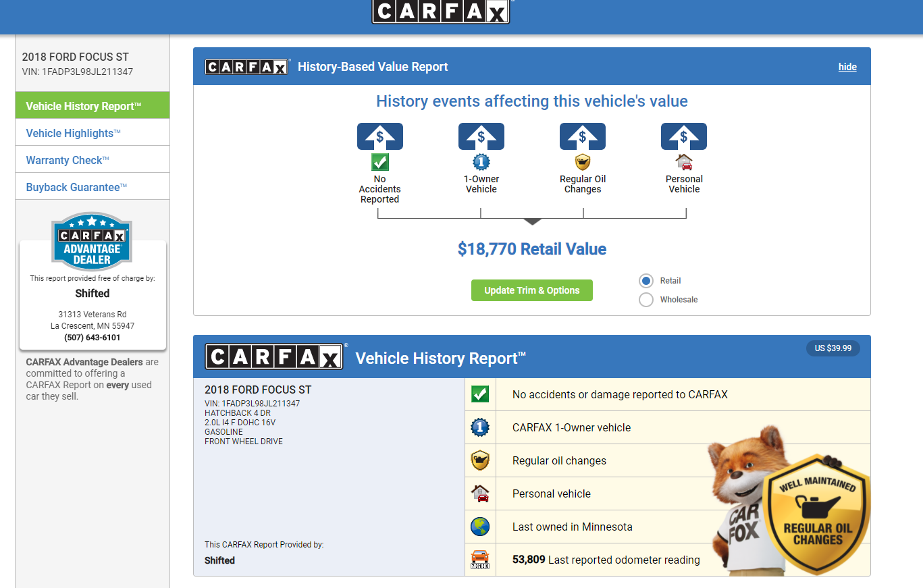Click the Personal Vehicle dollar arrow icon

684,136
